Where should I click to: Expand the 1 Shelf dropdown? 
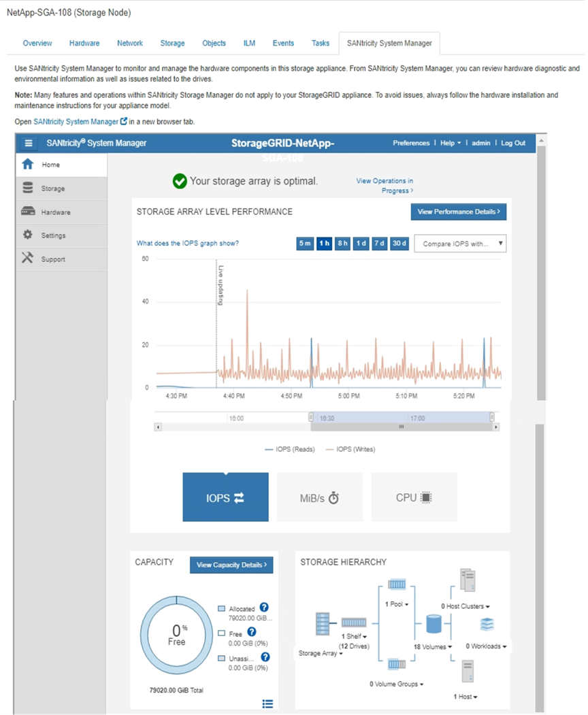tap(354, 636)
